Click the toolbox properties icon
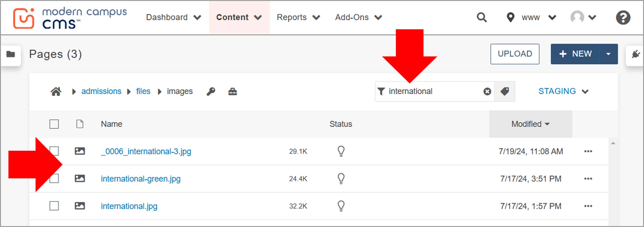644x227 pixels. click(232, 91)
